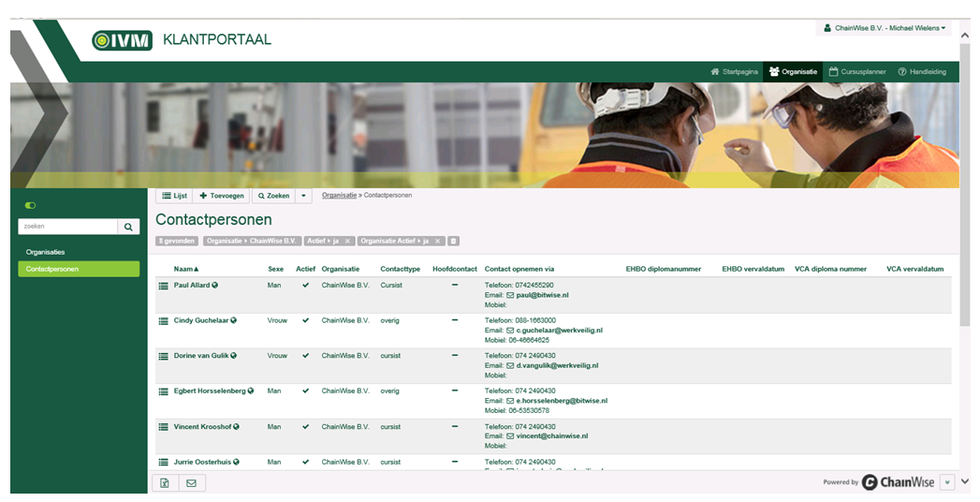Click the scroll down arrow at bottom right
Image resolution: width=980 pixels, height=502 pixels.
tap(964, 481)
